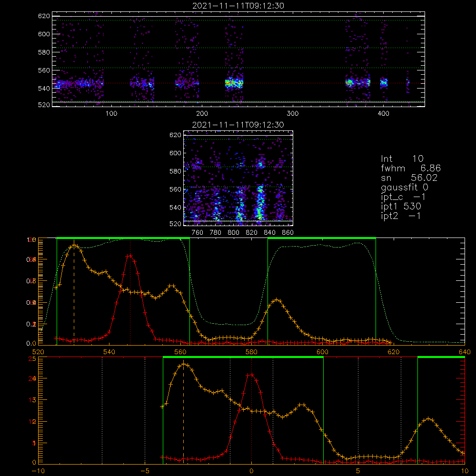
Task: Click x-axis label 800 on middle panel
Action: (233, 233)
